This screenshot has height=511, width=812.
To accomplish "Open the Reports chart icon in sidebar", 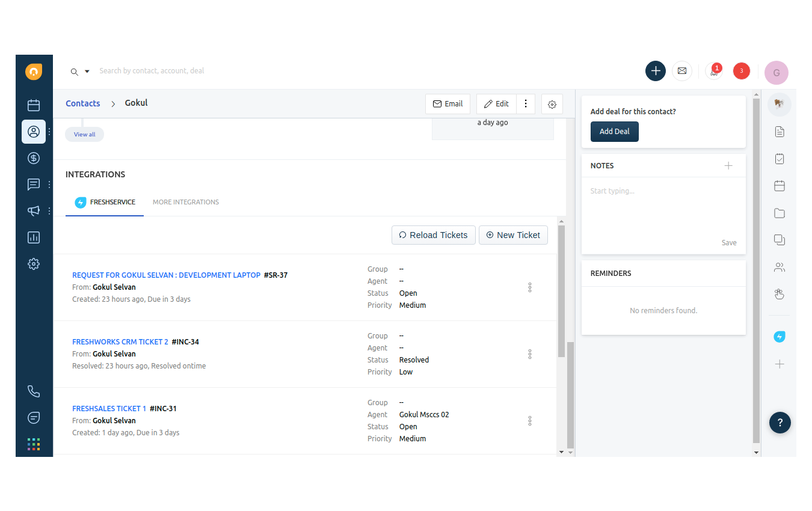I will point(34,237).
